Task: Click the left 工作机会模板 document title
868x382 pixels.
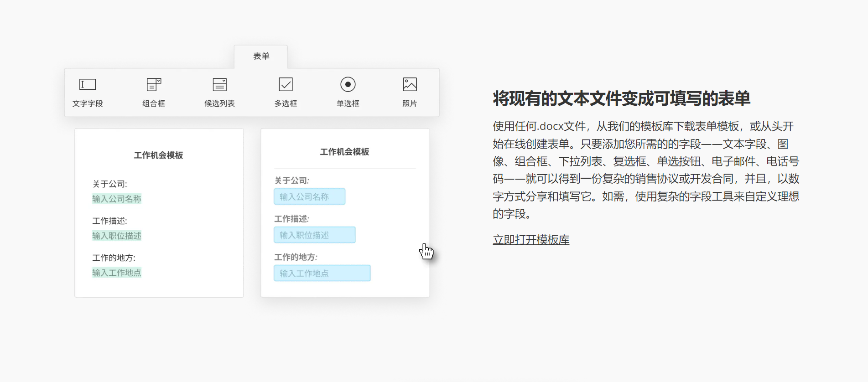Action: [x=158, y=155]
